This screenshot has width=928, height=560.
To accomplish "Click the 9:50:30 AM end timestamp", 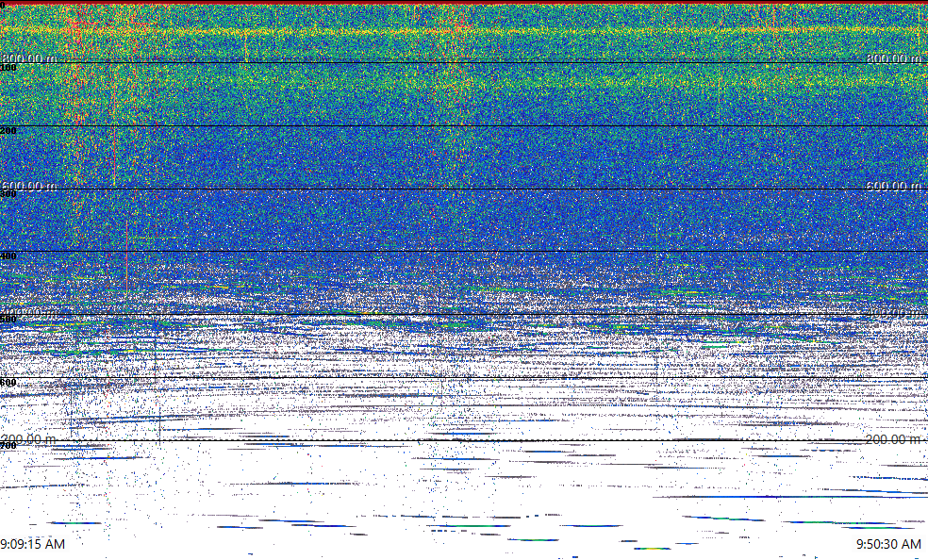I will tap(889, 544).
